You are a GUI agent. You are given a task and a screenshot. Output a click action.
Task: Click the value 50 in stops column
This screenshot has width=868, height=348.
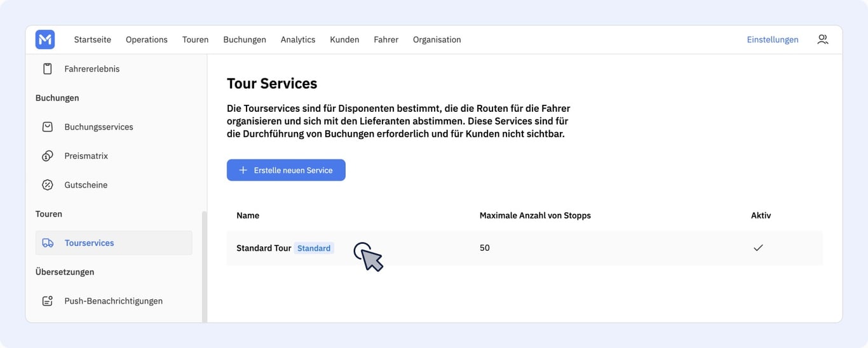(485, 248)
